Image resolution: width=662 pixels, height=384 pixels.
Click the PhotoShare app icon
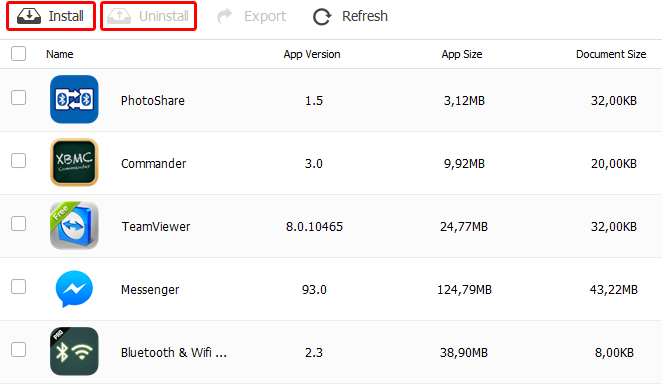click(74, 99)
